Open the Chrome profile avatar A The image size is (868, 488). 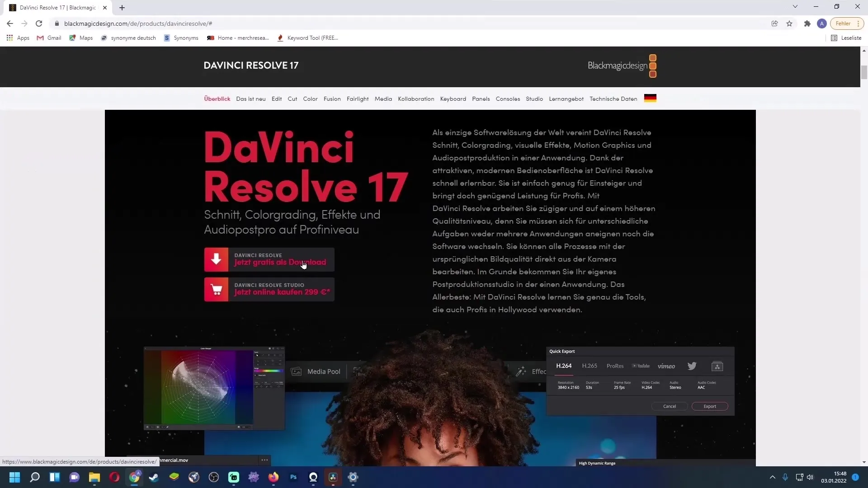click(x=822, y=23)
